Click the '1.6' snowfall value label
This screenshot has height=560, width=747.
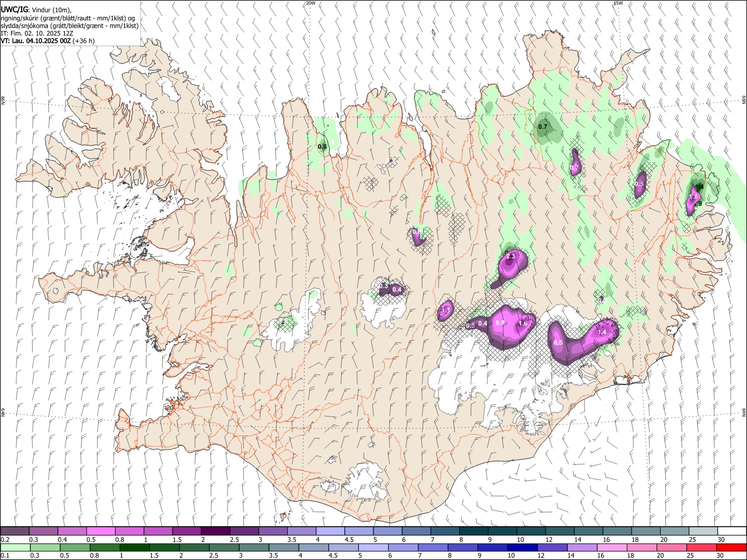pyautogui.click(x=523, y=323)
